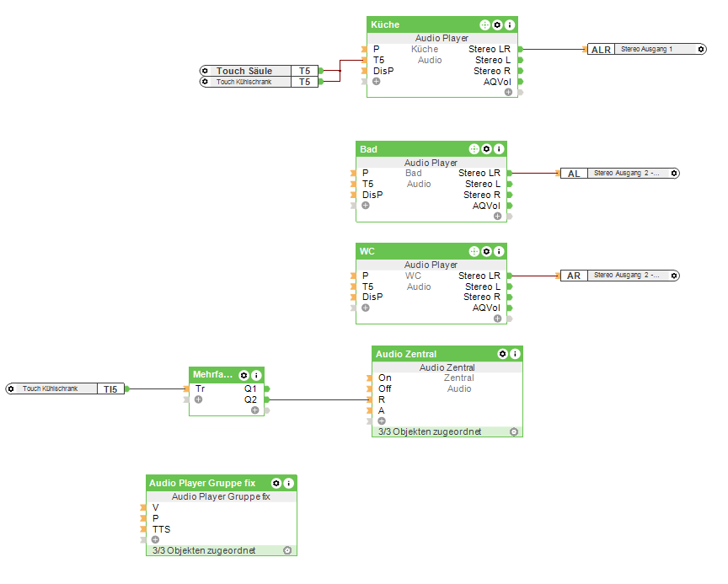Select Stereo L output on Bad block

pos(483,184)
